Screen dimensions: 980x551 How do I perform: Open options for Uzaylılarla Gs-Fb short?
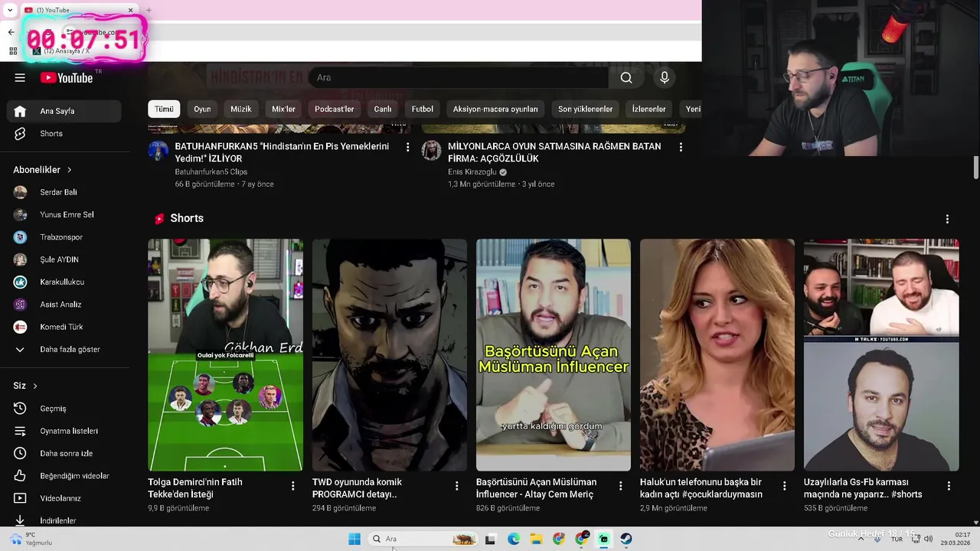[949, 486]
